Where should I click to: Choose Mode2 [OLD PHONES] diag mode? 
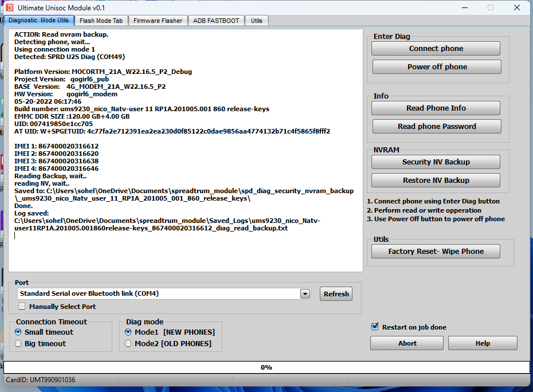point(128,344)
